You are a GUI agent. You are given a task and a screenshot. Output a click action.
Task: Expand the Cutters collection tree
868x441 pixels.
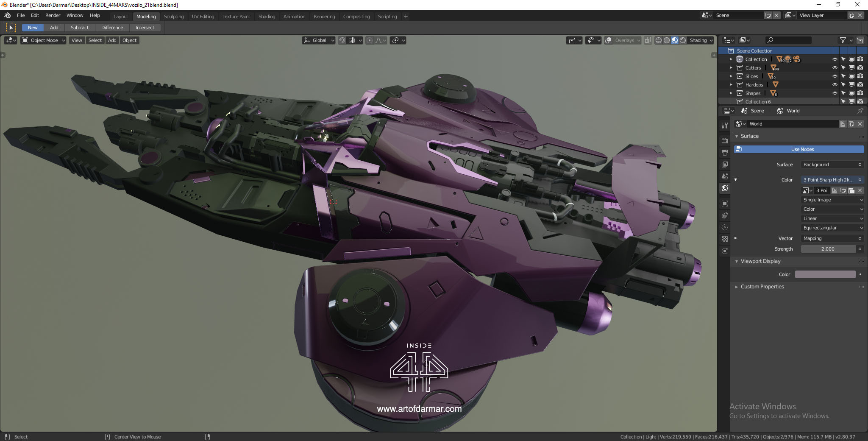click(x=731, y=68)
